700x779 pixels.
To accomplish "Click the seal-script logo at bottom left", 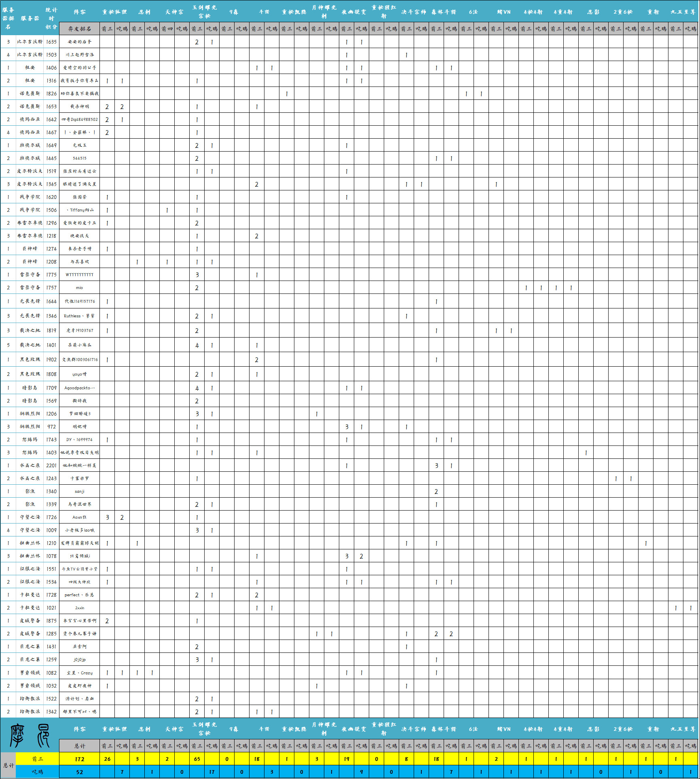I will [30, 735].
